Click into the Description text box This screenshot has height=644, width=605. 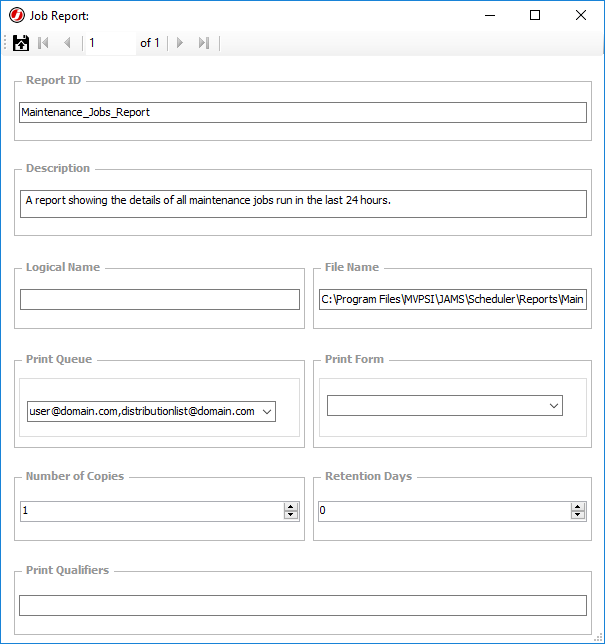(303, 204)
